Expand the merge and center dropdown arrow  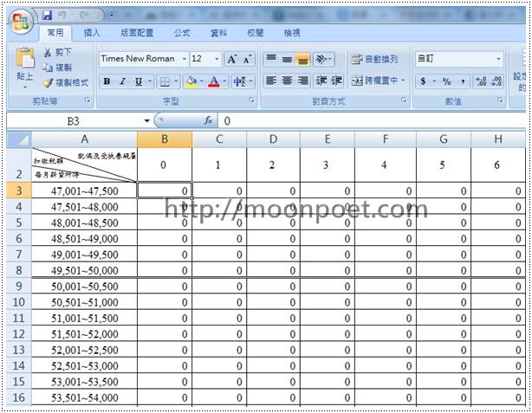tap(404, 81)
